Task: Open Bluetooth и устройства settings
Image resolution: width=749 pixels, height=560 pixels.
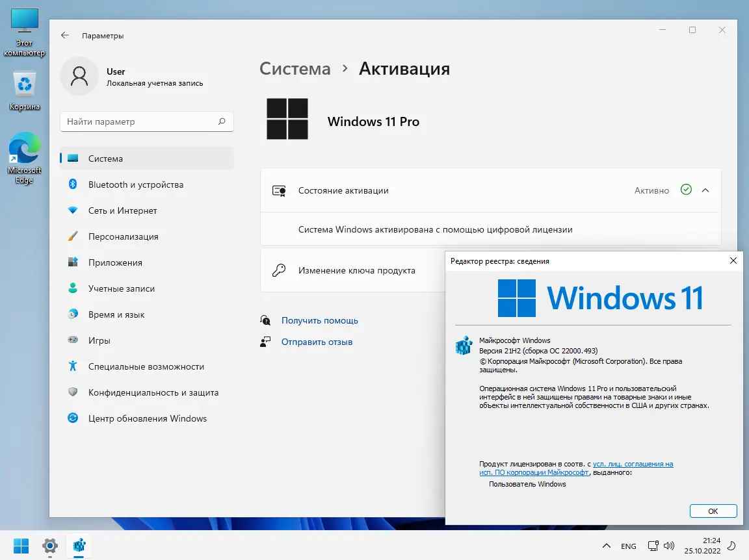Action: click(x=147, y=185)
